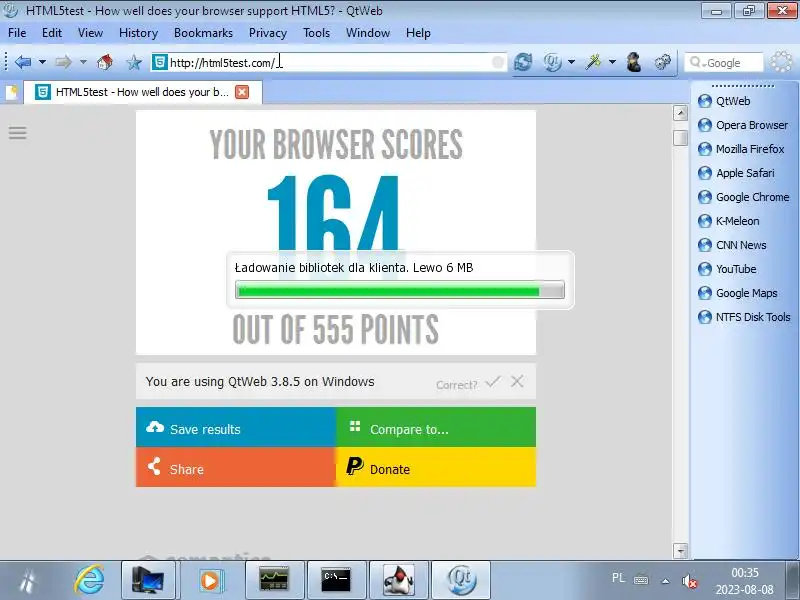
Task: Open the Apple Safari sidebar bookmark
Action: click(x=736, y=173)
